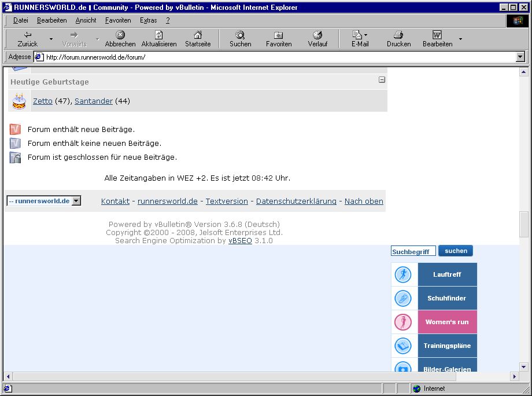Open the runnersworld.de style dropdown
This screenshot has width=532, height=396.
44,201
